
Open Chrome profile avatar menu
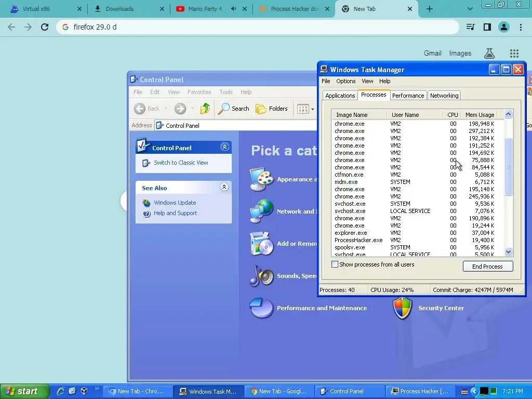coord(504,27)
